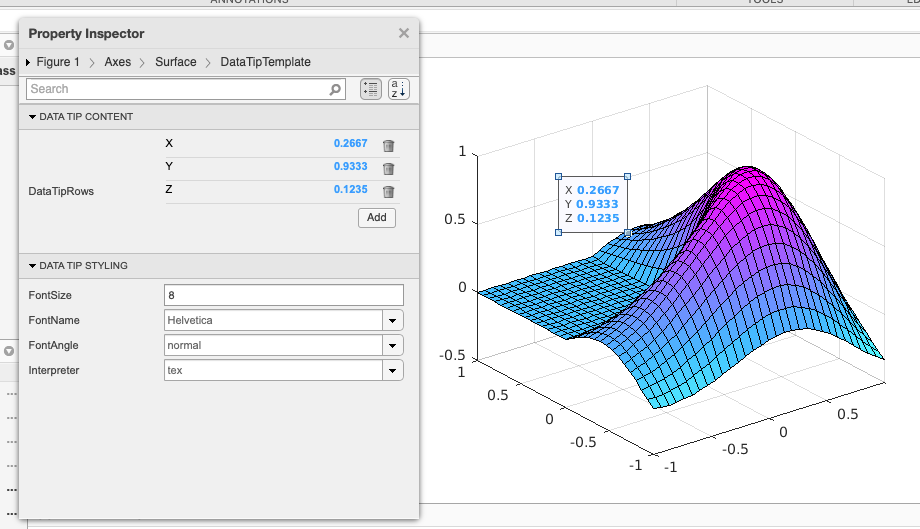Sort properties alphabetically
920x529 pixels.
point(399,89)
